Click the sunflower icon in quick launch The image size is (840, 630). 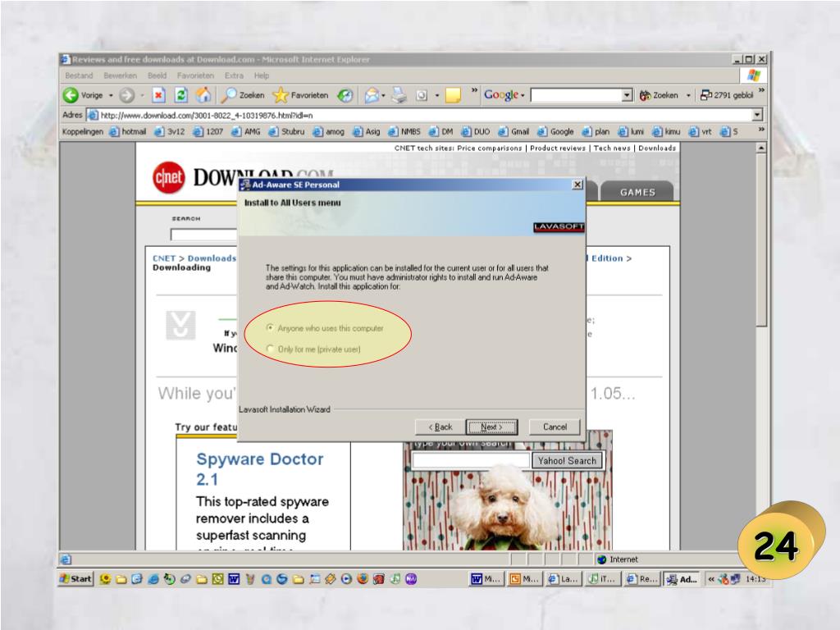click(x=106, y=578)
